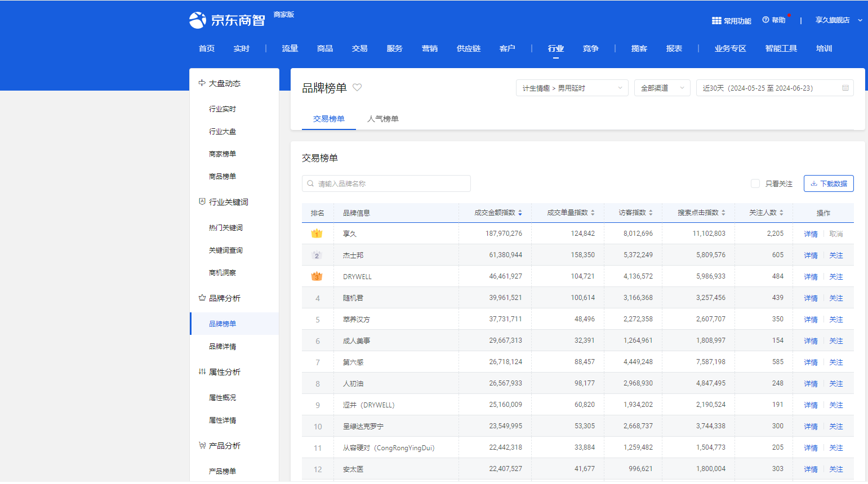The image size is (868, 484).
Task: Open the 近30天 date range picker
Action: (774, 88)
